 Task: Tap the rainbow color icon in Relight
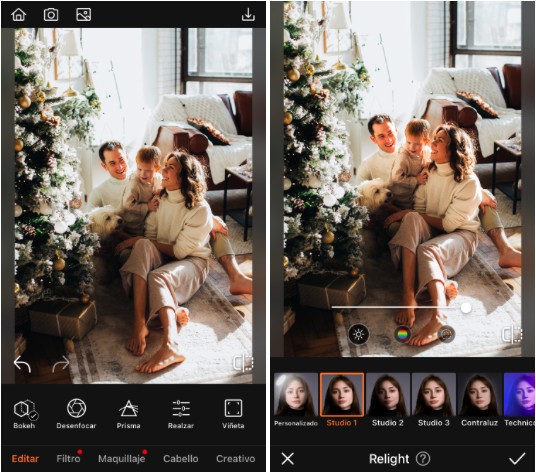click(x=403, y=334)
